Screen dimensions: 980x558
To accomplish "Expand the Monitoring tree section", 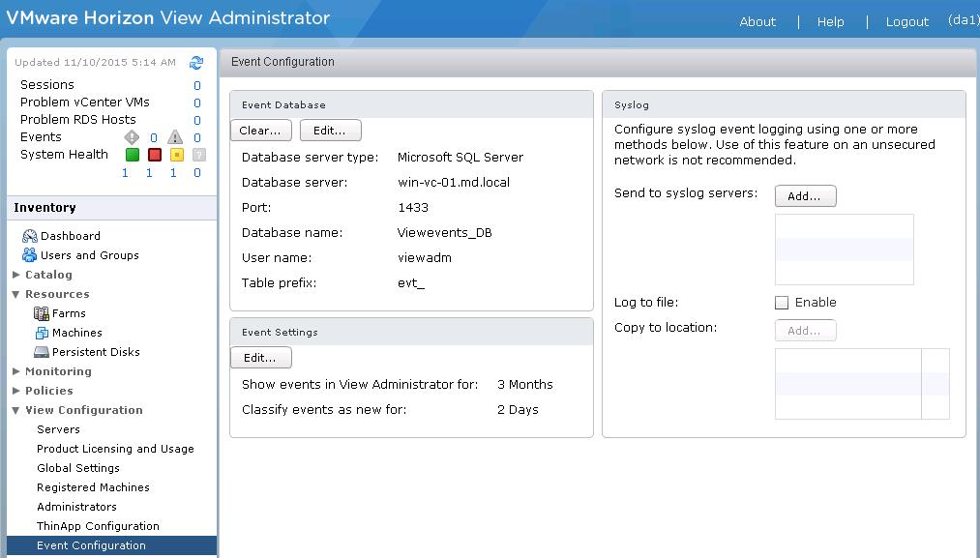I will point(16,371).
